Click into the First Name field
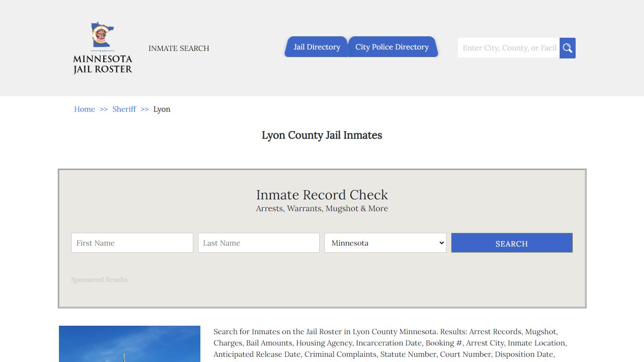 click(x=132, y=243)
